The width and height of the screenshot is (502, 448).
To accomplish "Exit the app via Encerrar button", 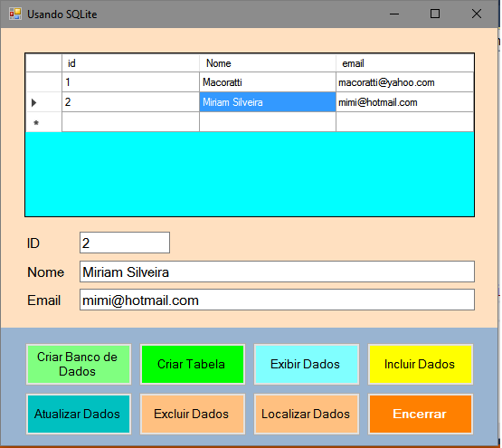I will pyautogui.click(x=421, y=414).
